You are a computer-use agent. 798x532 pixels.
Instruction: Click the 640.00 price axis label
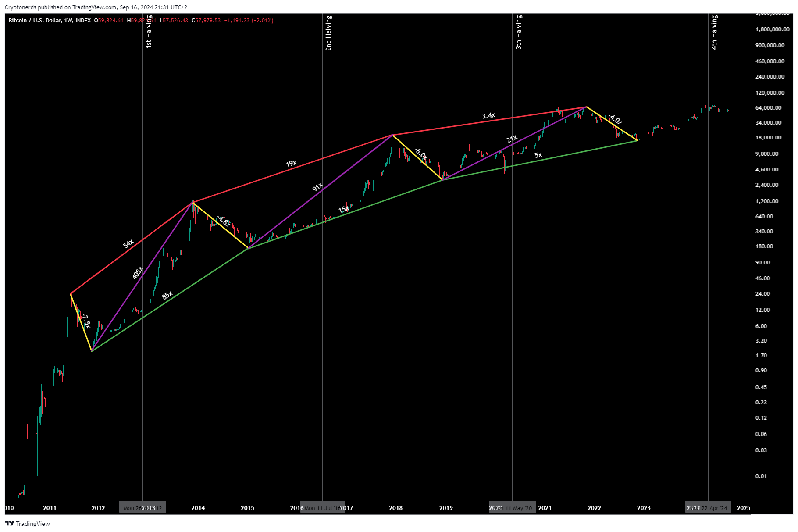click(764, 217)
